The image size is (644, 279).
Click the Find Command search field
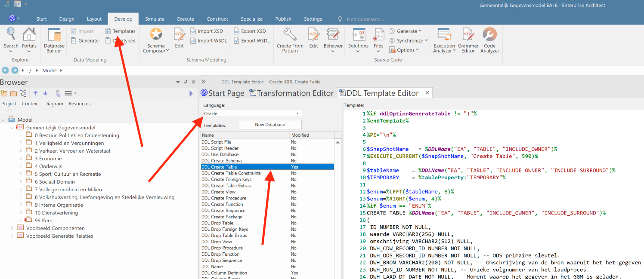tap(365, 19)
